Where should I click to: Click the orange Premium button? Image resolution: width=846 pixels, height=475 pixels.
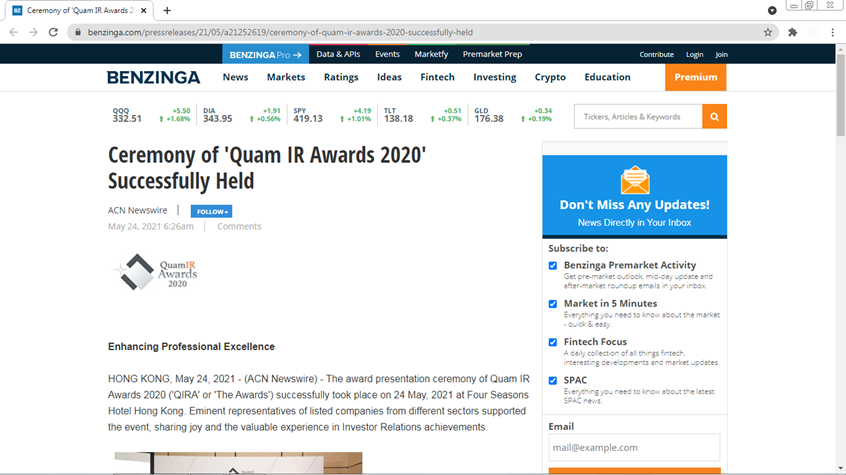695,77
